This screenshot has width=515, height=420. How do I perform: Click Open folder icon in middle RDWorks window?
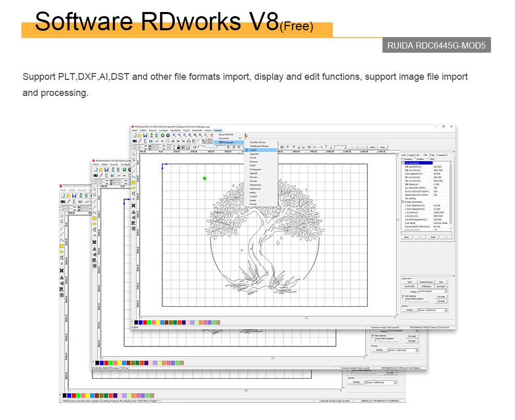pyautogui.click(x=101, y=170)
